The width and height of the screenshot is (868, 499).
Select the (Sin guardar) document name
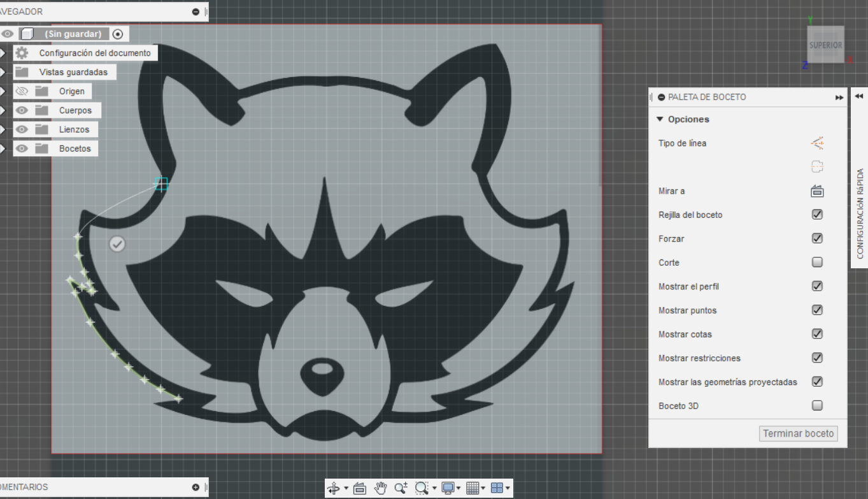[x=73, y=34]
